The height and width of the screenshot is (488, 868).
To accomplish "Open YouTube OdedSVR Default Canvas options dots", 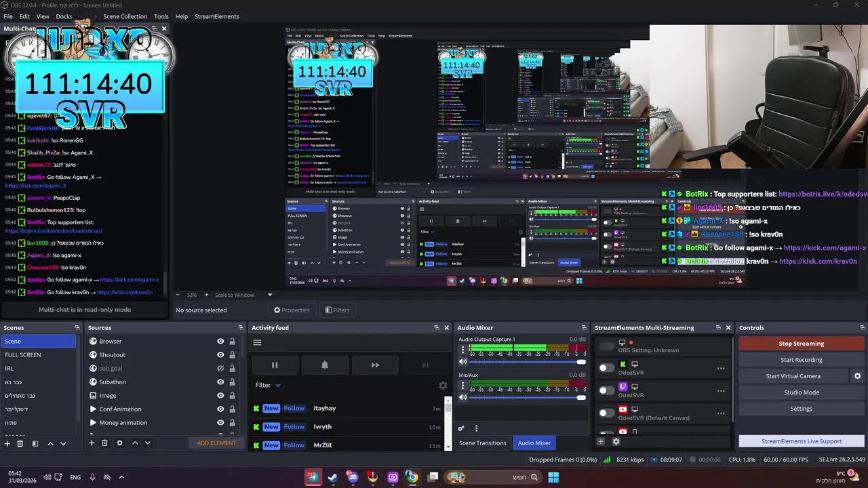I will pos(721,413).
